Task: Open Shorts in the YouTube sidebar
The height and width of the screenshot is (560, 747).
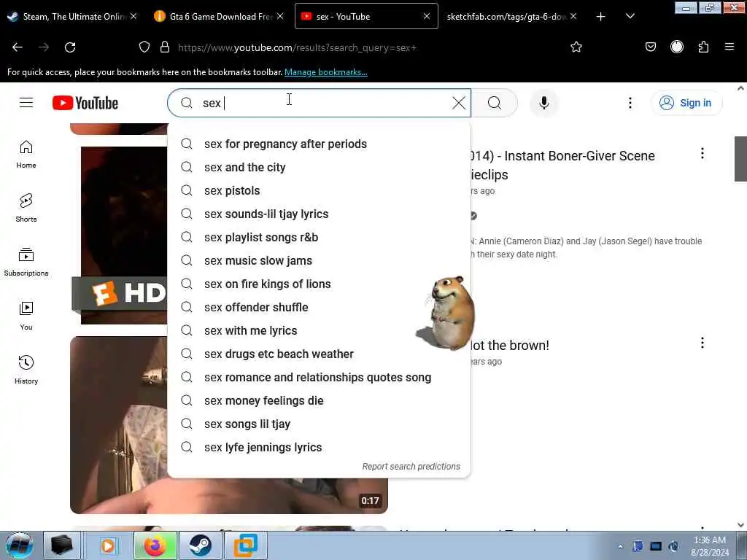Action: click(26, 208)
